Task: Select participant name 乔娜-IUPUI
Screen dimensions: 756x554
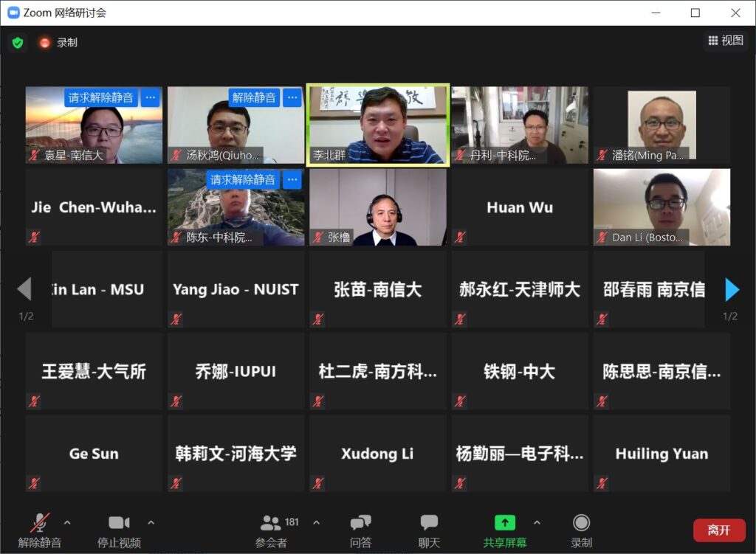Action: [236, 371]
